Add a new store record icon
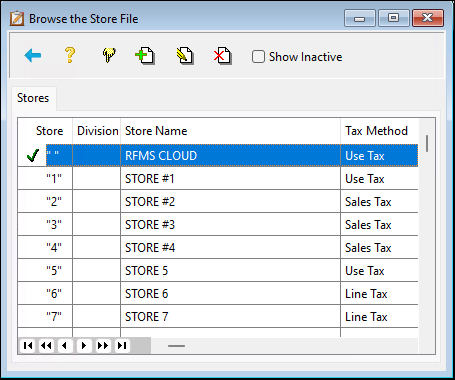This screenshot has height=380, width=455. tap(145, 56)
